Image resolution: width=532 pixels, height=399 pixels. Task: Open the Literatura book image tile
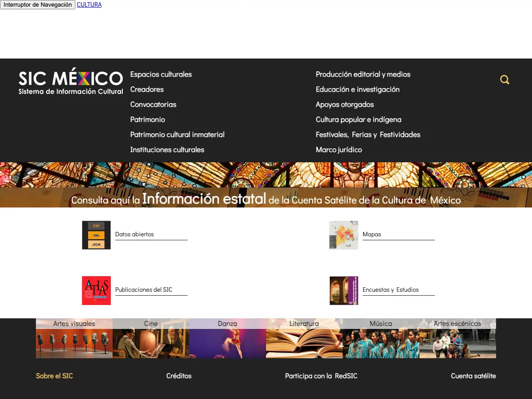point(304,338)
